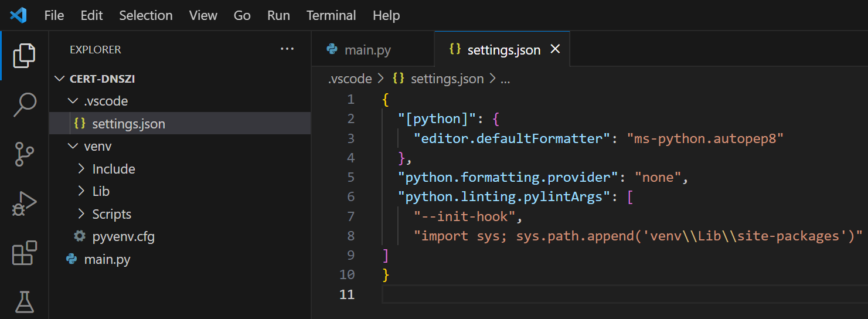Open the Edit menu
The image size is (868, 319).
point(91,15)
